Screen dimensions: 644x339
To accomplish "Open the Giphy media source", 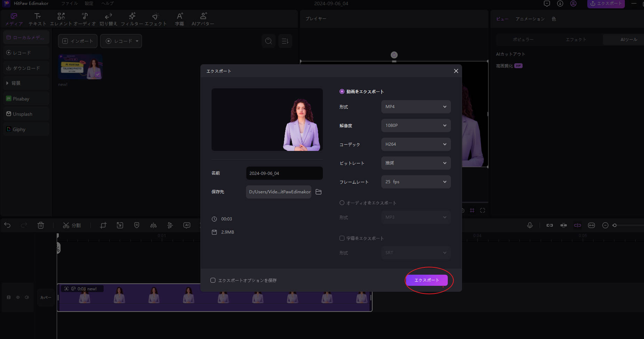I will point(26,129).
